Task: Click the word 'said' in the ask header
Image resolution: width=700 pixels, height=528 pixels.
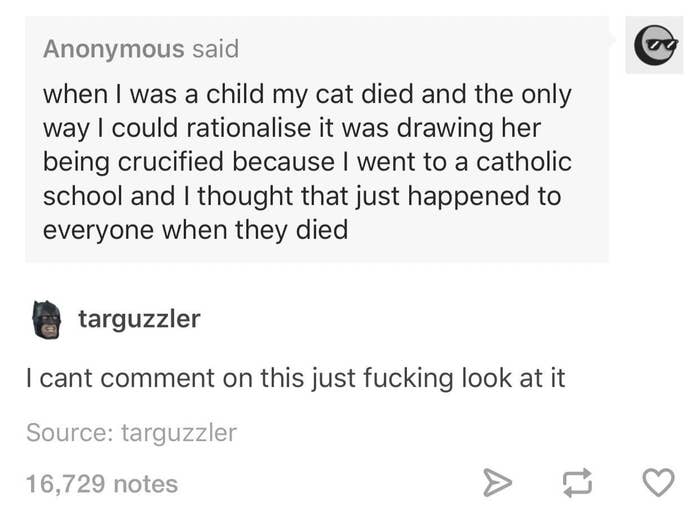Action: coord(215,48)
